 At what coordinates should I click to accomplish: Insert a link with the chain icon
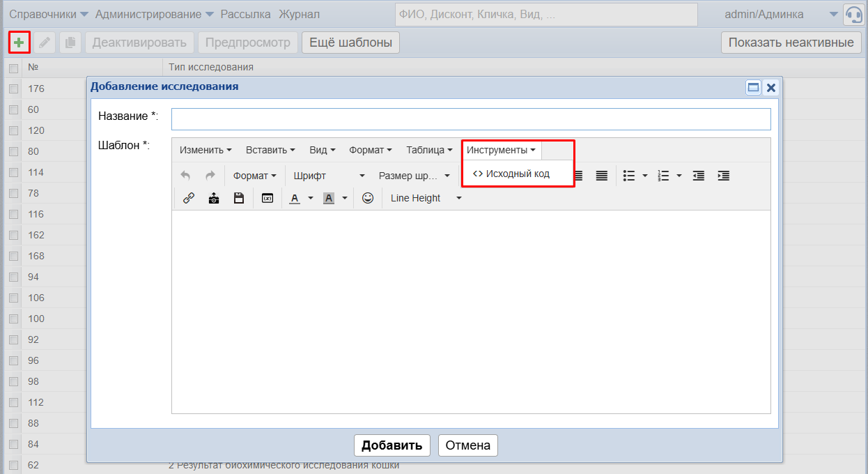coord(188,198)
